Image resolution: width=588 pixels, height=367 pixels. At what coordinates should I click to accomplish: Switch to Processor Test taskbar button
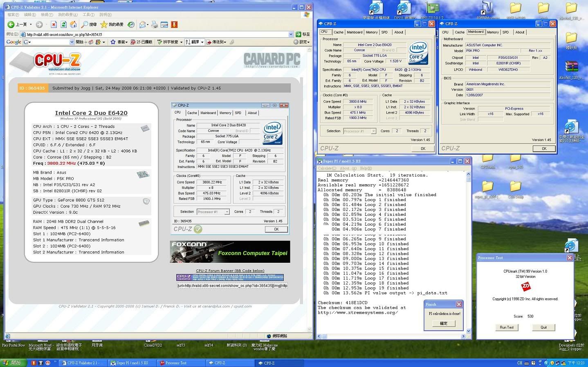181,363
